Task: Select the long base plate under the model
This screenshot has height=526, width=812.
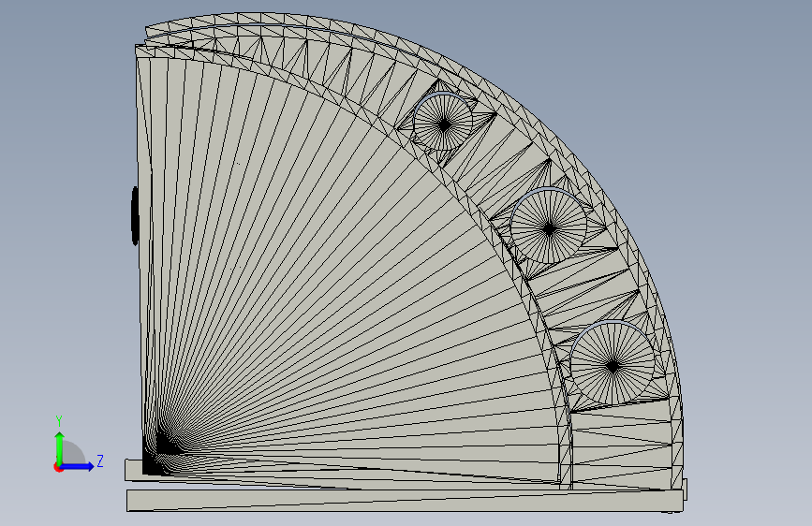Action: [x=405, y=501]
